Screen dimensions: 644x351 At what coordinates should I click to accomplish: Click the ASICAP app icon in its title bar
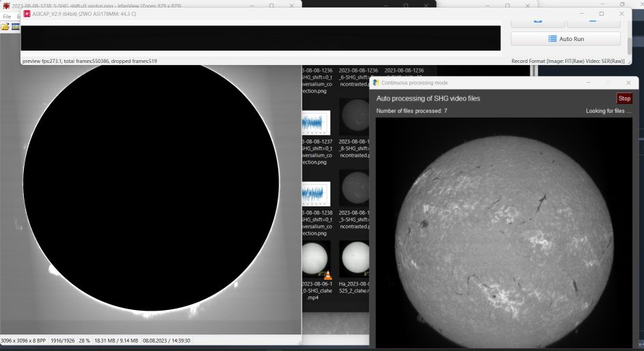click(x=27, y=14)
